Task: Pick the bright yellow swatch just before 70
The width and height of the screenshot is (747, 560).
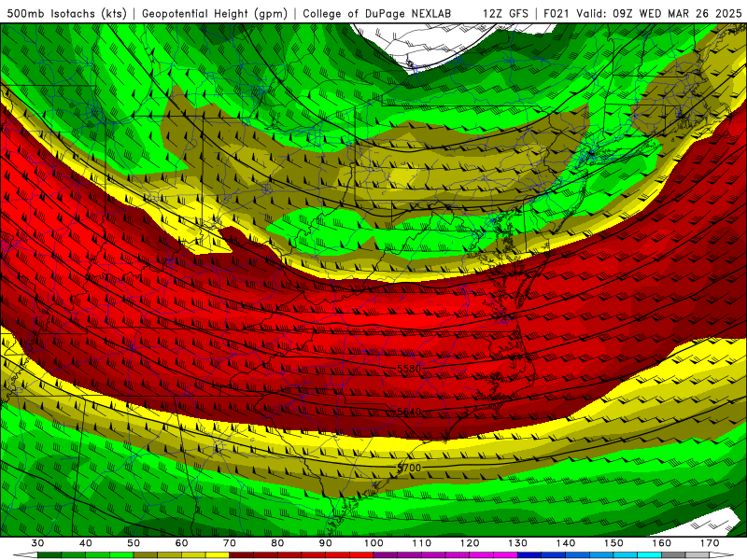Action: [x=218, y=555]
